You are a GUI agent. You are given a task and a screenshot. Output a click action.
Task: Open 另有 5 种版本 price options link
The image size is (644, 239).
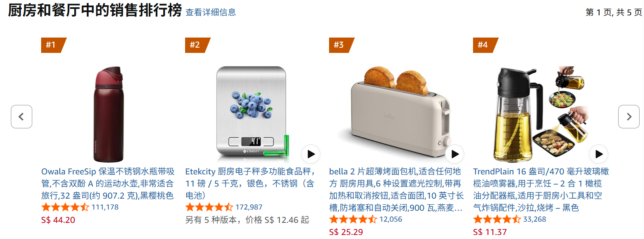pos(247,220)
